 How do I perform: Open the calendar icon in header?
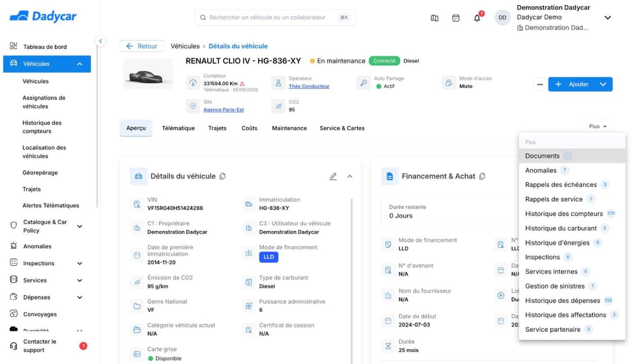[456, 18]
